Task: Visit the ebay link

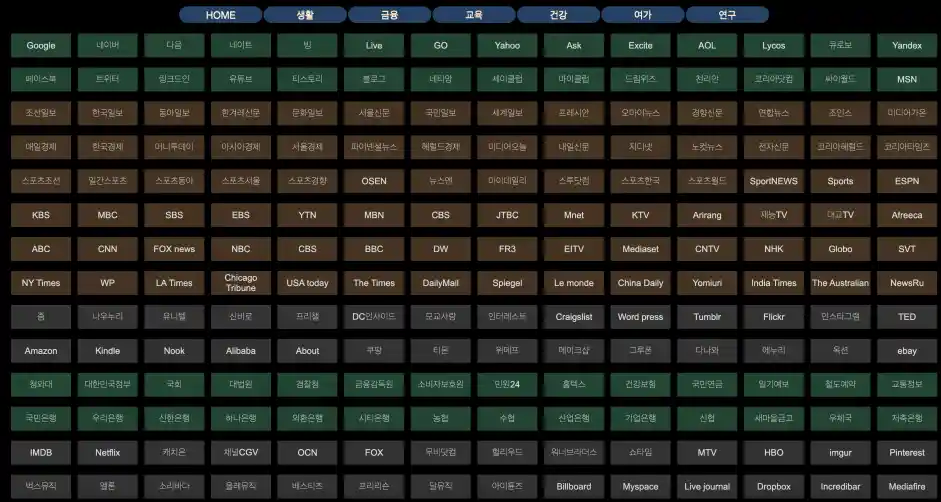Action: click(907, 351)
